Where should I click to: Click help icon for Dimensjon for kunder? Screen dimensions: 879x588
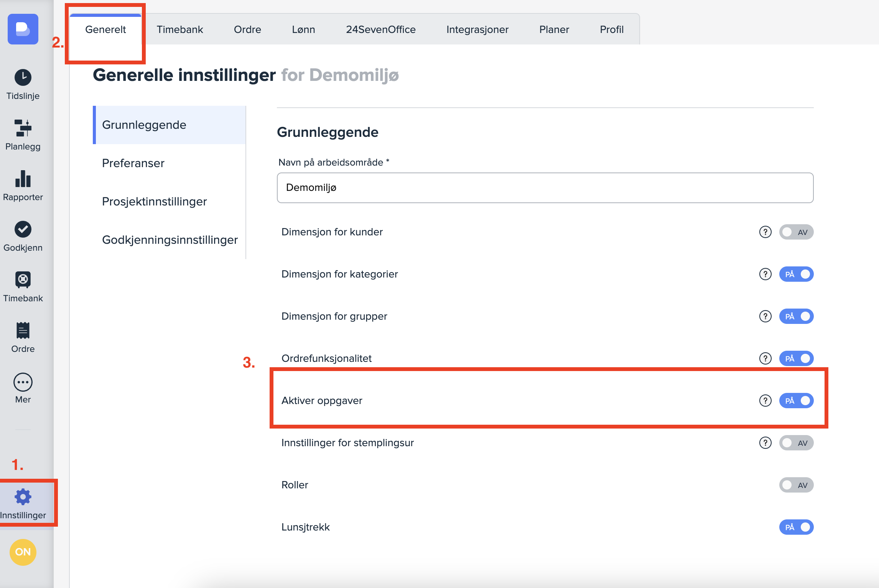pyautogui.click(x=765, y=232)
